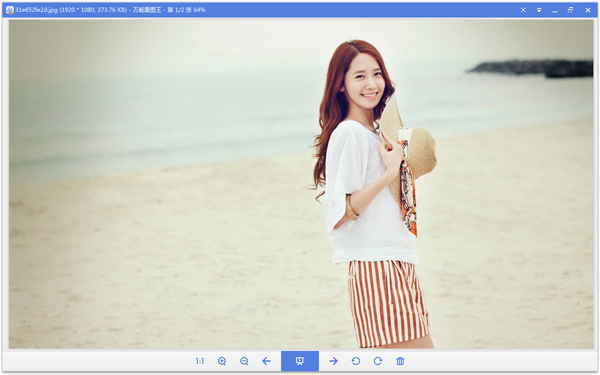Click the displayed beach photo

(x=301, y=184)
